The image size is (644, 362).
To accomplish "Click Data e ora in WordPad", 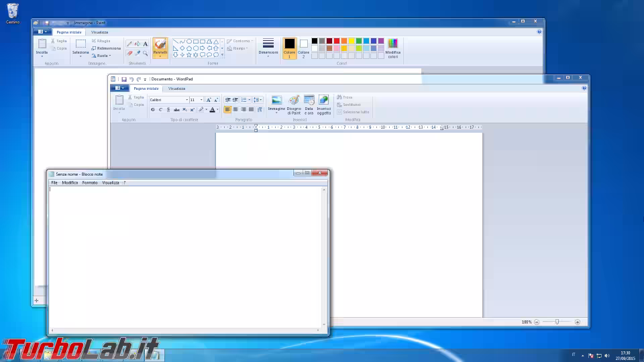I will click(309, 105).
